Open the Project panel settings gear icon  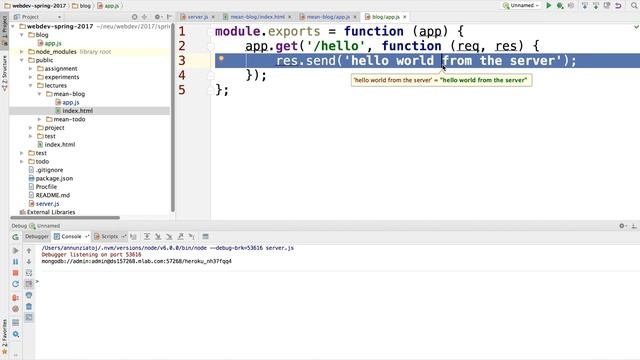coord(157,17)
